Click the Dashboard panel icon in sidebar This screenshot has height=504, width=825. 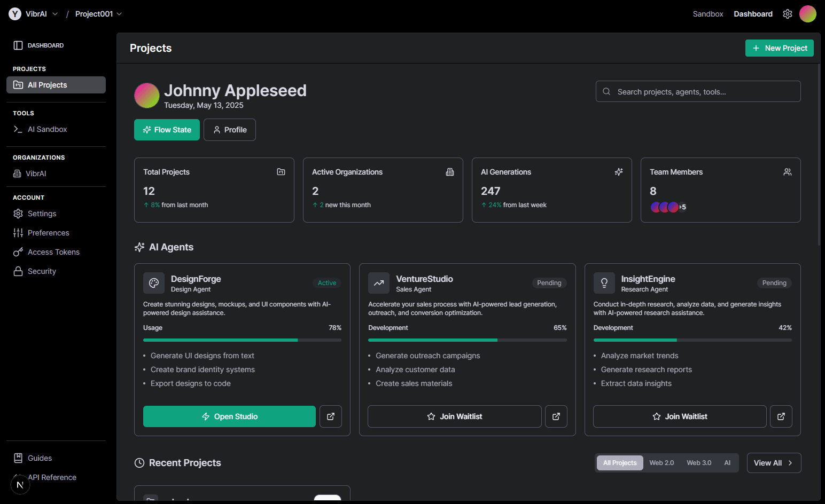(x=18, y=45)
